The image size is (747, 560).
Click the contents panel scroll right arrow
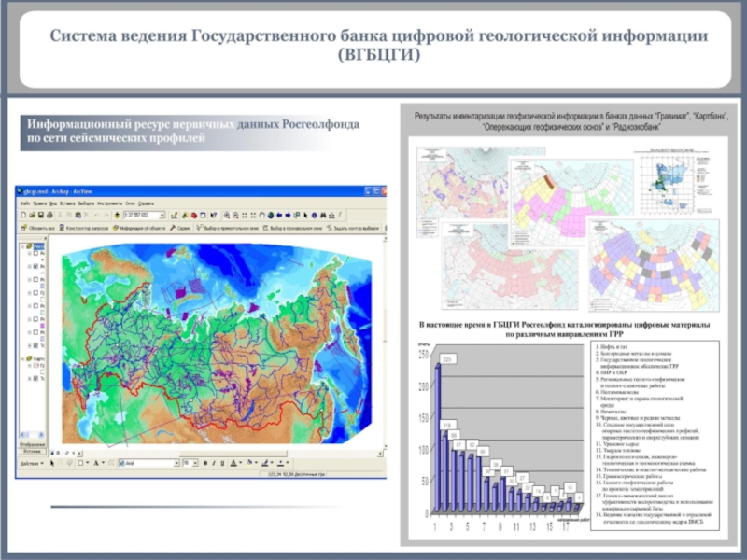(x=41, y=434)
